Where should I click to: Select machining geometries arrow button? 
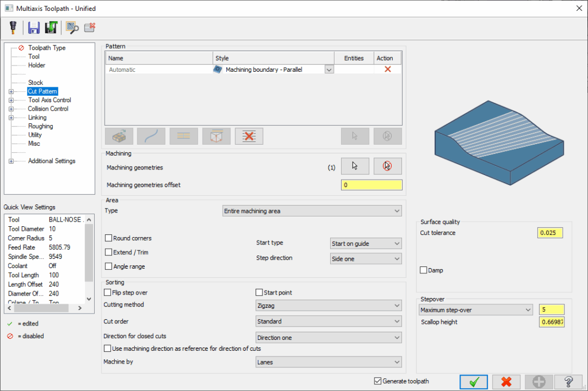pos(355,166)
